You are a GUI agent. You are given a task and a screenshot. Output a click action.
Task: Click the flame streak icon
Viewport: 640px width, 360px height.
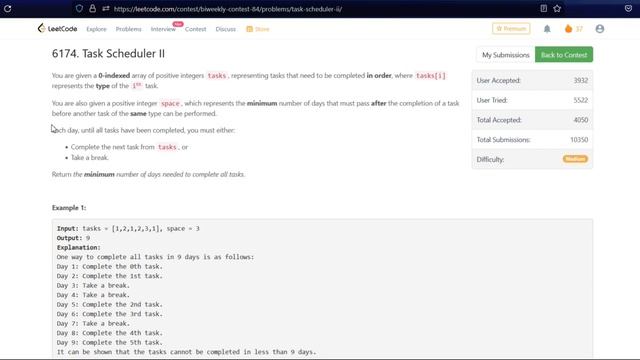(x=568, y=29)
